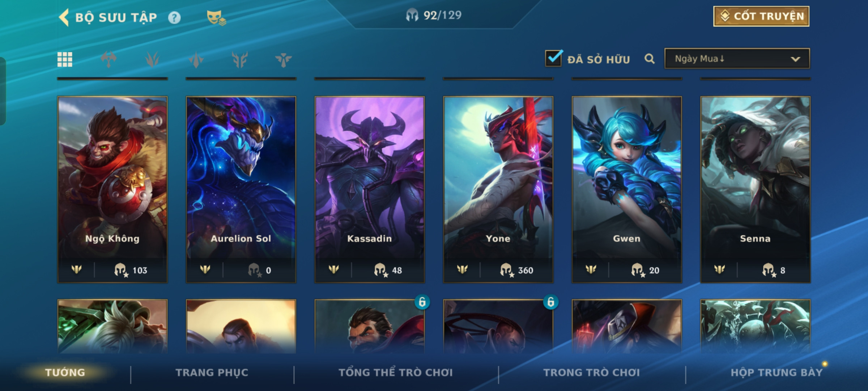Go back using the Bộ Sưu Tập arrow
This screenshot has width=868, height=391.
64,17
